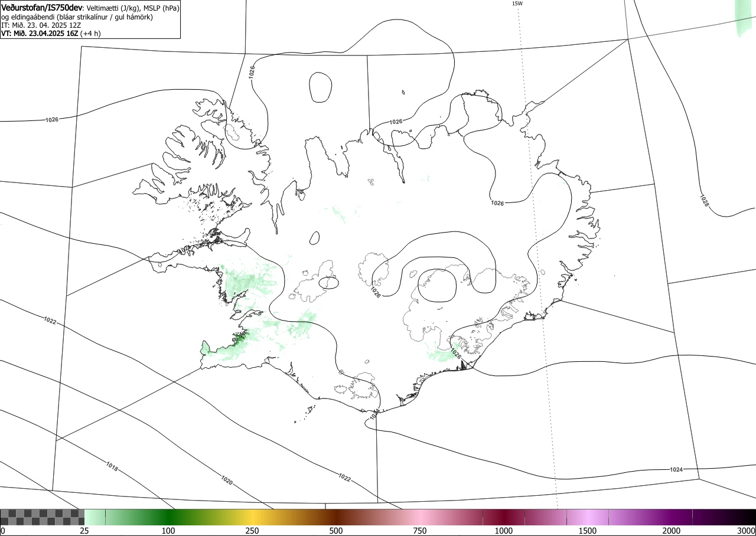Click the 250 tick label on the color scale
The width and height of the screenshot is (756, 536).
pos(252,531)
